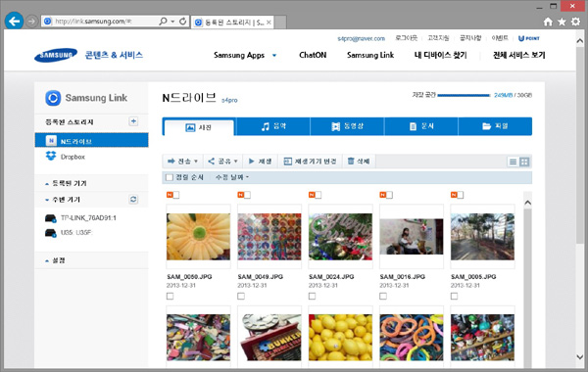Screen dimensions: 588x372
Task: Open the browser home icon
Action: point(548,22)
